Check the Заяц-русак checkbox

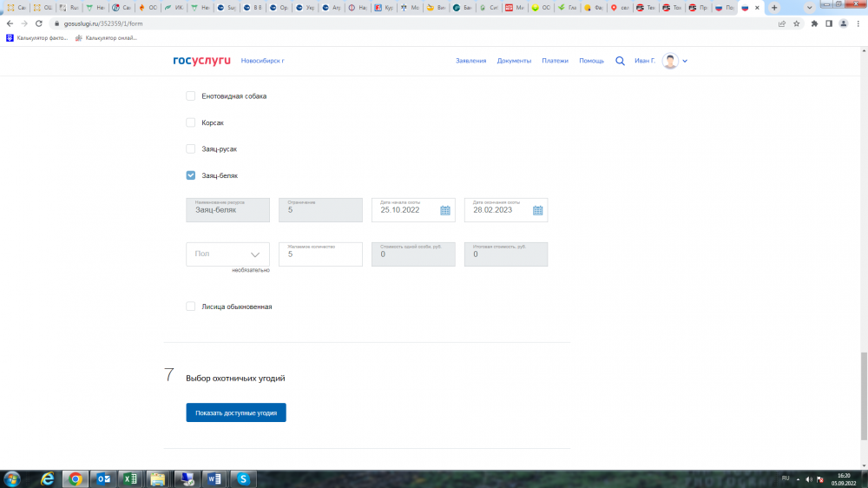tap(190, 148)
